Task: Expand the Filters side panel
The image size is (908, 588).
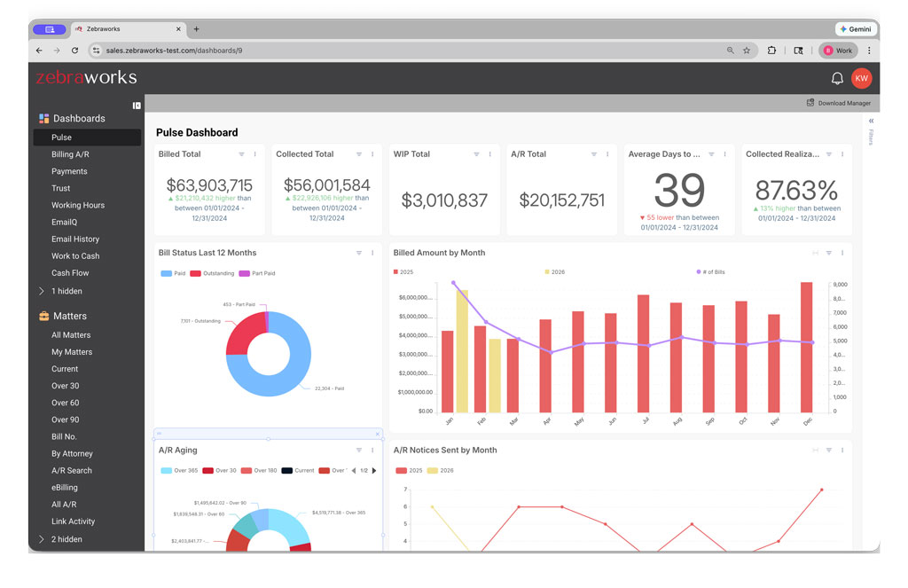Action: (871, 121)
